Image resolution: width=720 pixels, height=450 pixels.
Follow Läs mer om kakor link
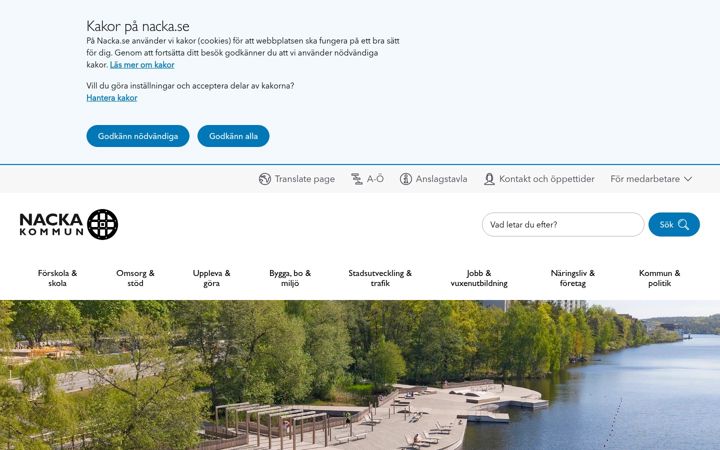[142, 65]
